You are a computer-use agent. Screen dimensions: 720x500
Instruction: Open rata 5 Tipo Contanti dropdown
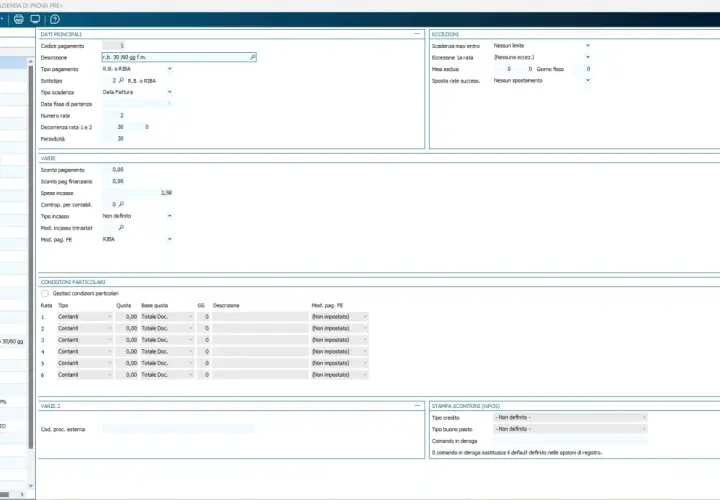tap(109, 363)
